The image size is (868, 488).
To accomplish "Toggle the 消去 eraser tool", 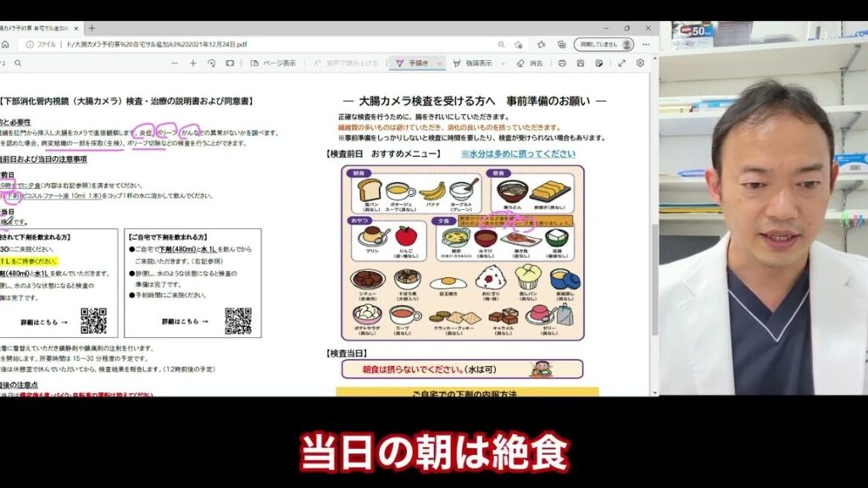I will tap(530, 63).
